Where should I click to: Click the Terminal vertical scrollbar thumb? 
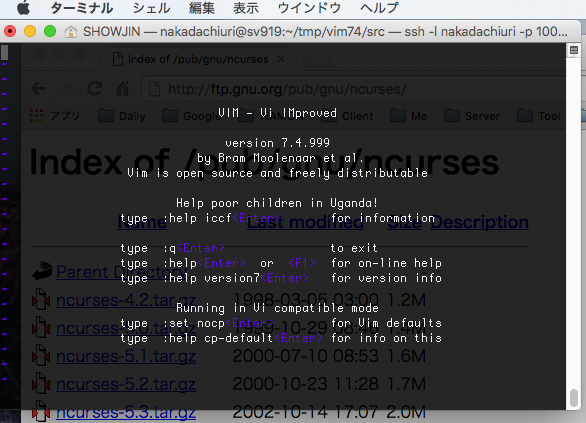click(574, 398)
